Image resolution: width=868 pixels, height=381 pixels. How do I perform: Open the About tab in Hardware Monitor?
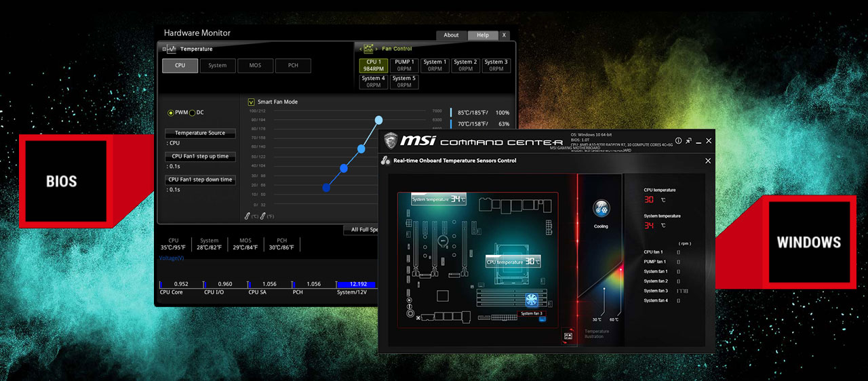point(452,35)
